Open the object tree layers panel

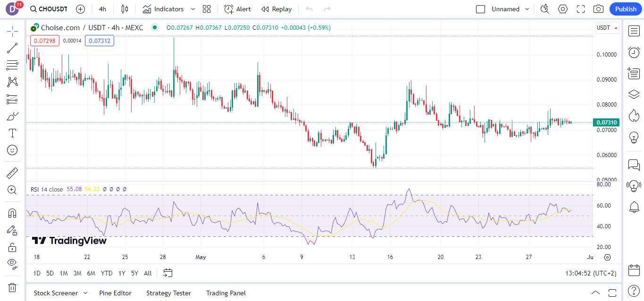634,94
